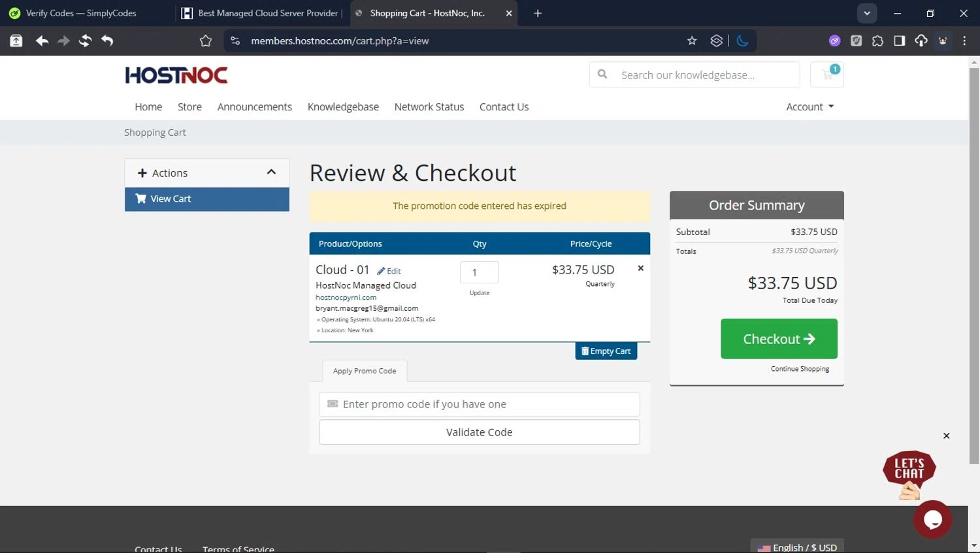Open Contact Us in navigation bar
Image resolution: width=980 pixels, height=553 pixels.
coord(504,107)
